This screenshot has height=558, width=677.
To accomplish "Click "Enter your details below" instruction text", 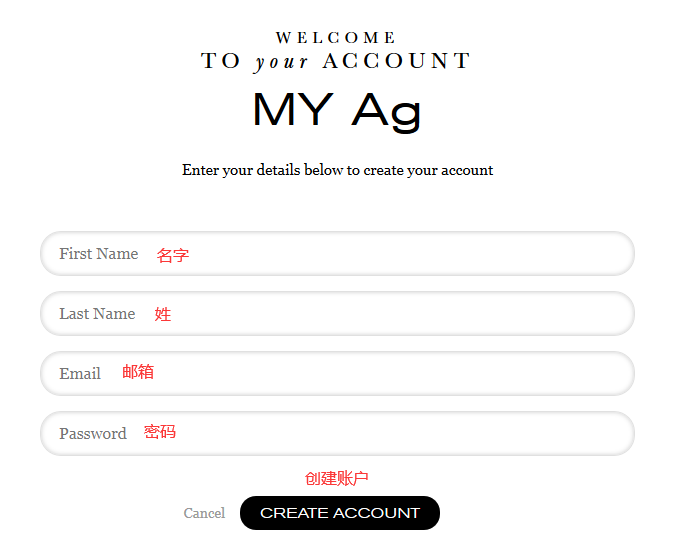I will click(337, 170).
